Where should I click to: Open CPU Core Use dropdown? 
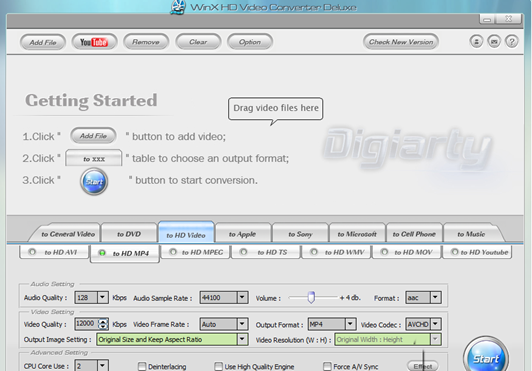102,366
